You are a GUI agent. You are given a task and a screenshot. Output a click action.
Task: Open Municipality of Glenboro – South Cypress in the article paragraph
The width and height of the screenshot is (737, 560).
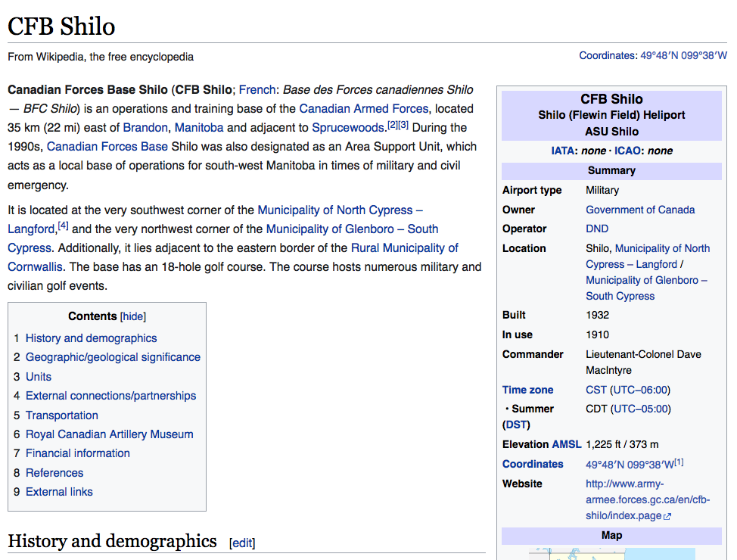[222, 238]
